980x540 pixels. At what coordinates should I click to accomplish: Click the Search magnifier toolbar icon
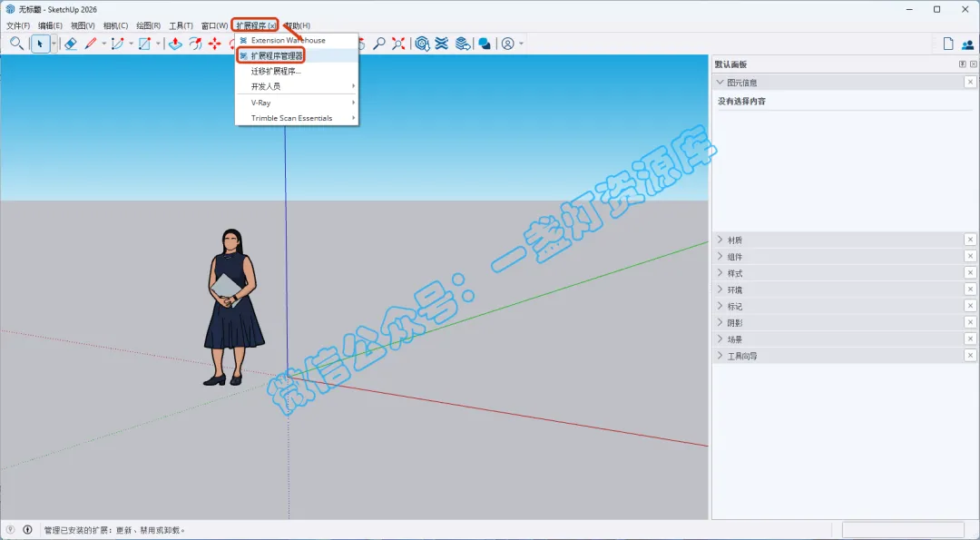17,44
